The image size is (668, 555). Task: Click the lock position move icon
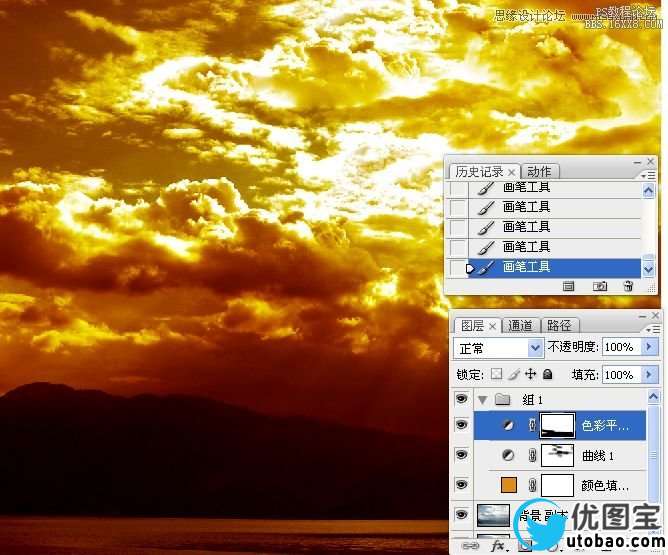(530, 375)
